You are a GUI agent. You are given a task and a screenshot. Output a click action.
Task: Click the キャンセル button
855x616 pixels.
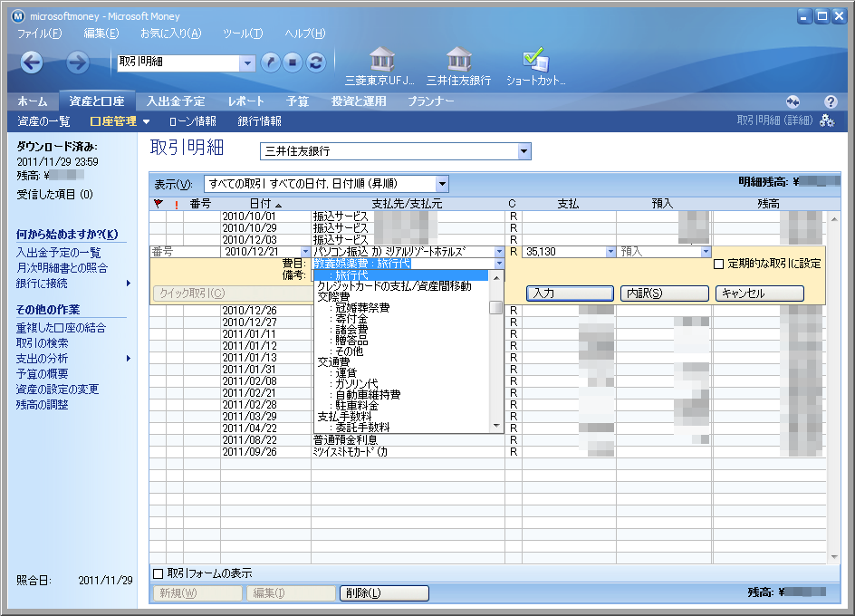click(x=760, y=294)
